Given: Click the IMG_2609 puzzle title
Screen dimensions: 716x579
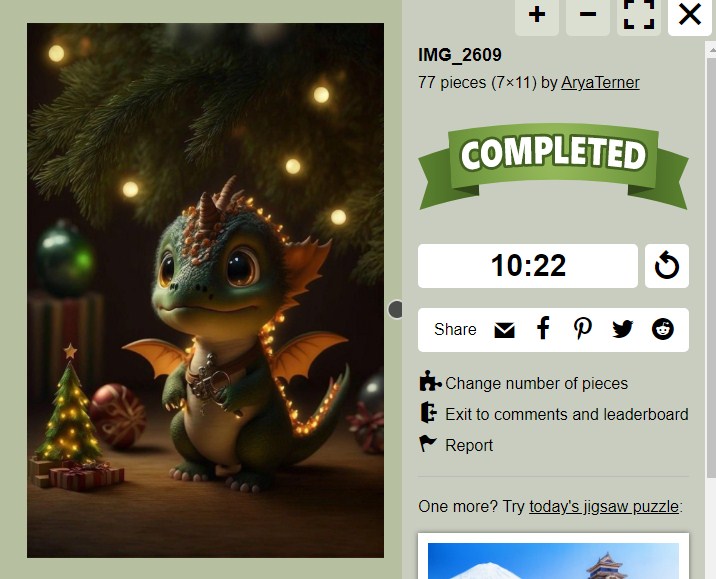Looking at the screenshot, I should tap(460, 55).
